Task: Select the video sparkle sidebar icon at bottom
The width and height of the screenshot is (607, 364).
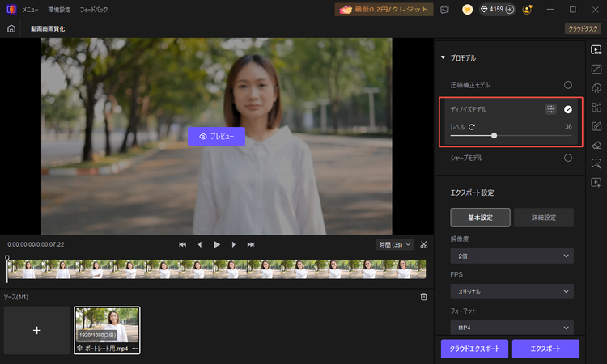Action: click(596, 183)
